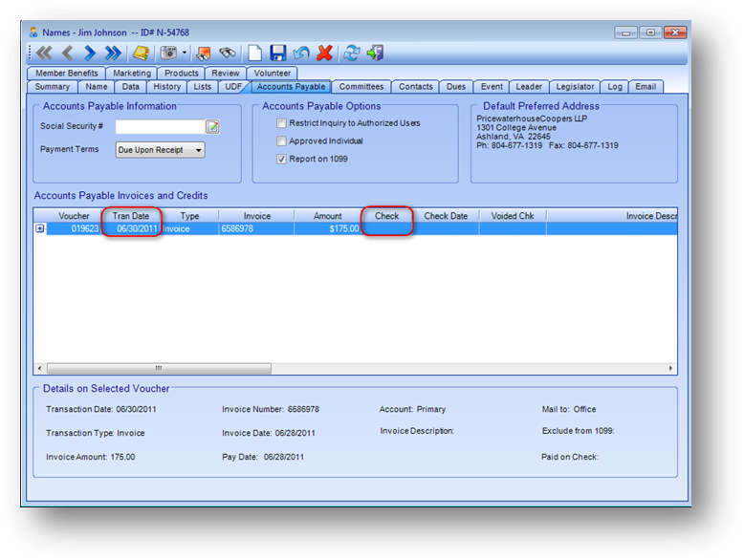Open the Volunteer tab
The height and width of the screenshot is (560, 744).
coord(272,73)
